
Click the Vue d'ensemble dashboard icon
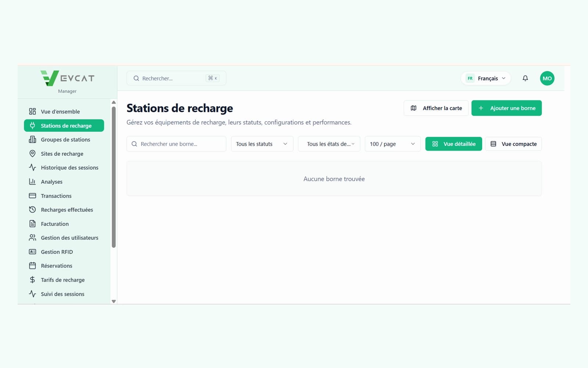(32, 112)
